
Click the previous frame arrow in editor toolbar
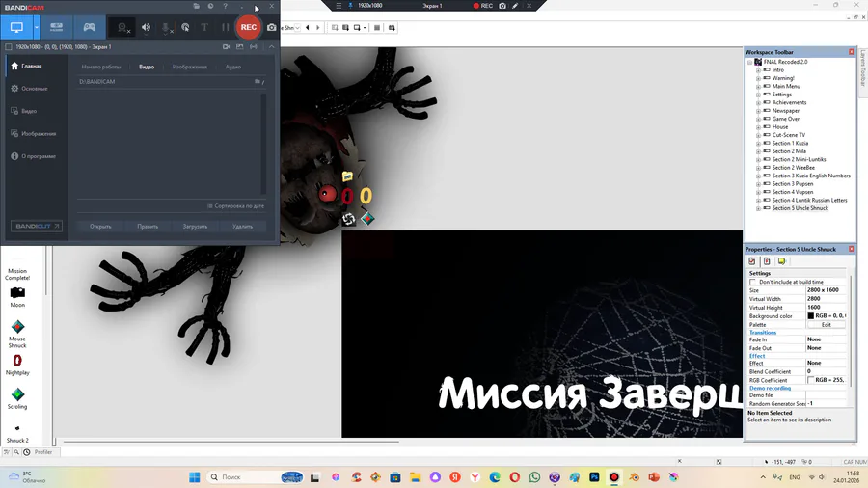tap(308, 28)
